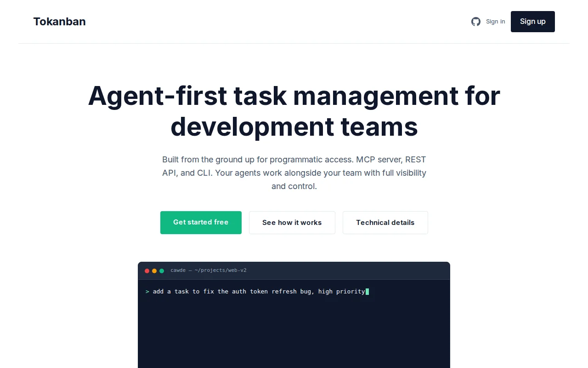Screen dimensions: 588x368
Task: Open the Sign in link
Action: [x=495, y=22]
